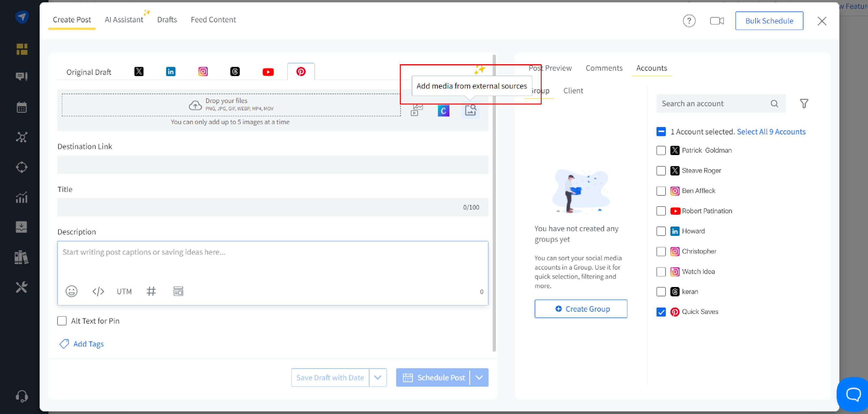Image resolution: width=868 pixels, height=414 pixels.
Task: Click the add media from external sources icon
Action: click(x=470, y=110)
